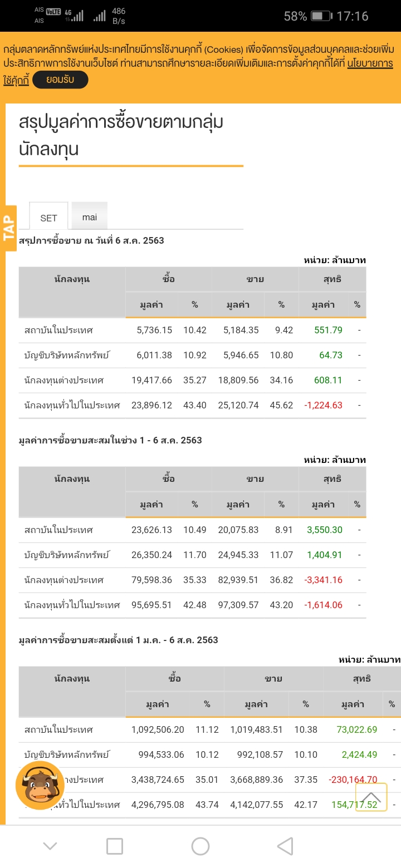The image size is (401, 868).
Task: Select the SET tab
Action: coord(49,218)
